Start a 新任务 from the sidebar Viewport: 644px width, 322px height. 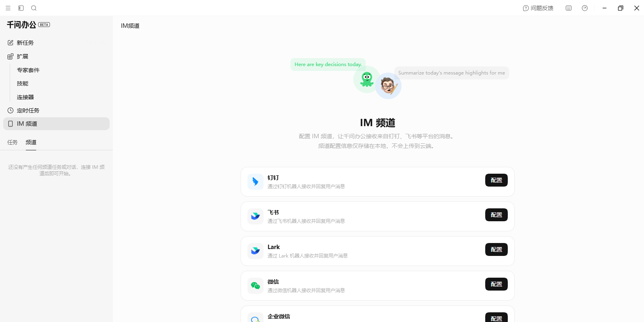(x=56, y=43)
